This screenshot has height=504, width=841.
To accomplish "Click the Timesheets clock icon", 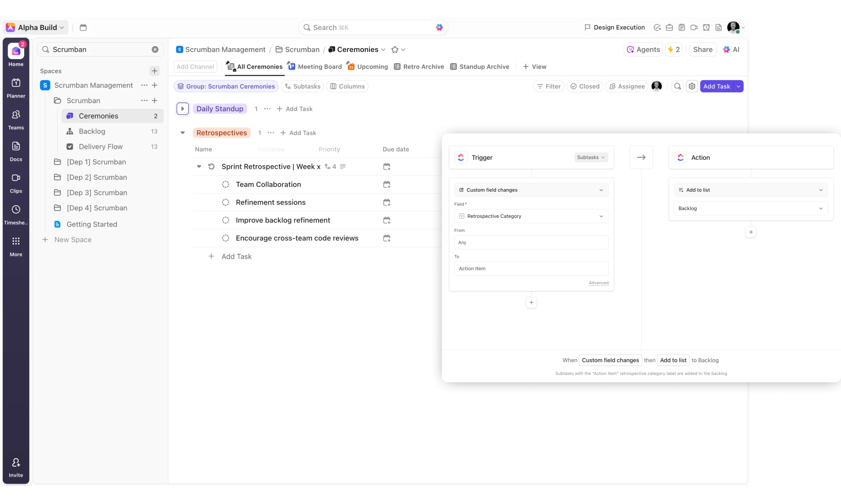I will point(16,210).
